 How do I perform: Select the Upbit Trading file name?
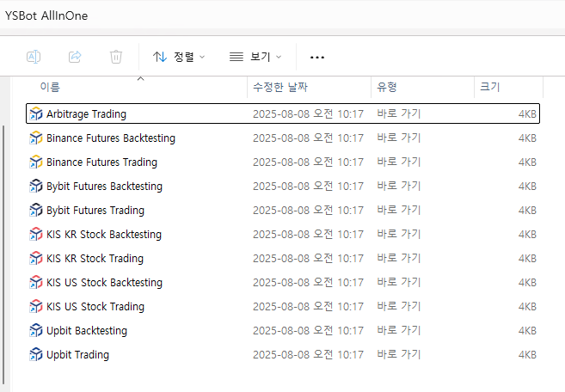(78, 355)
